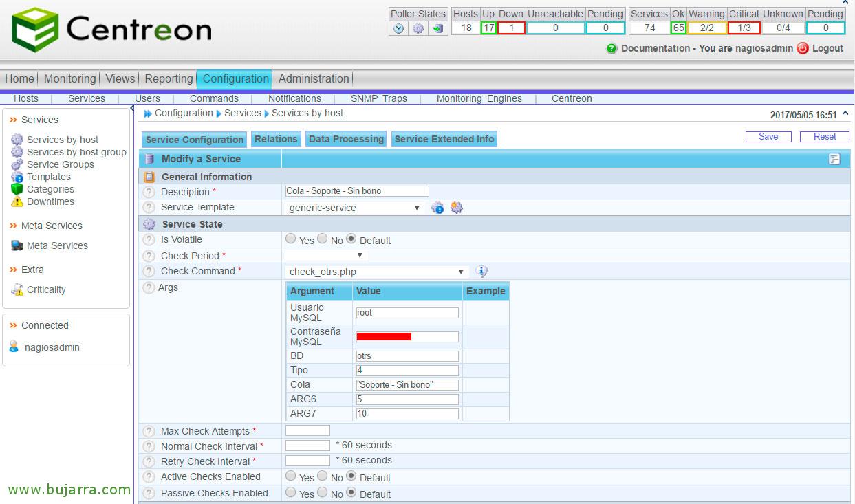Click the Hosts Down count box
Viewport: 855px width, 504px height.
[x=511, y=28]
